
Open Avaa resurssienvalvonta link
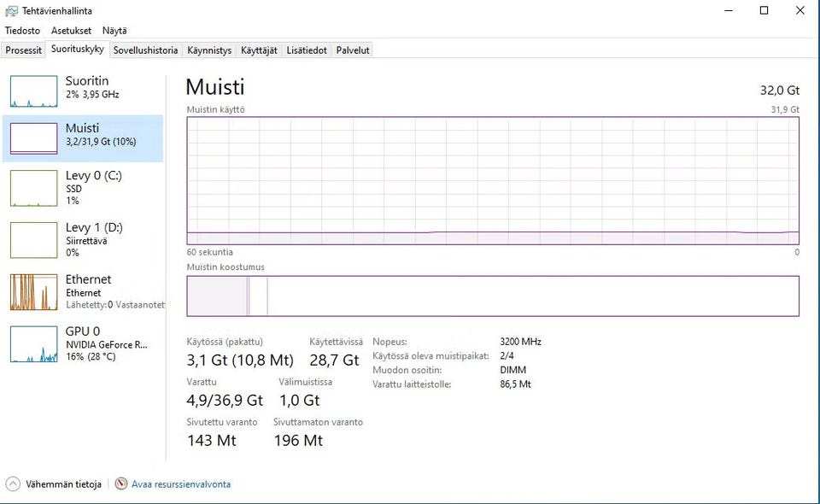[181, 484]
